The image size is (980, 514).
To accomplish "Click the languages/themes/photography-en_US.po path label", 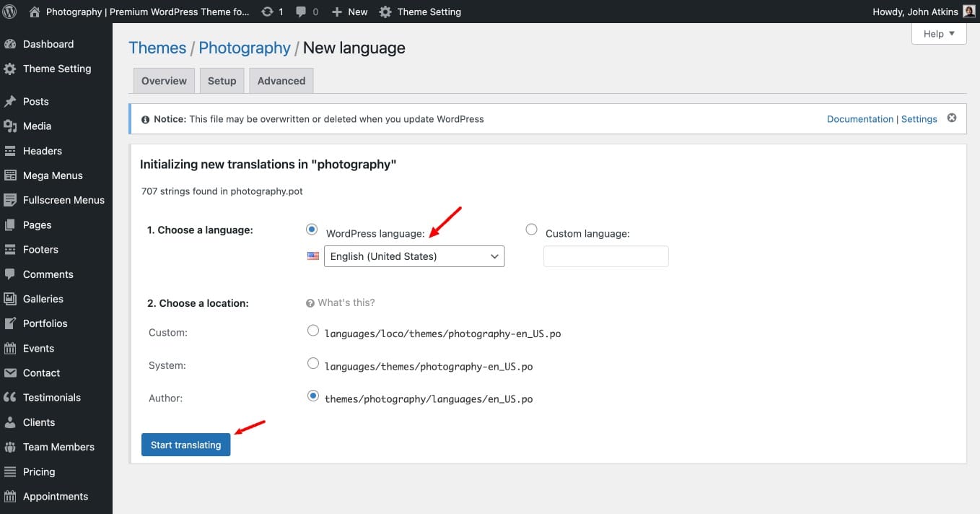I will click(429, 367).
